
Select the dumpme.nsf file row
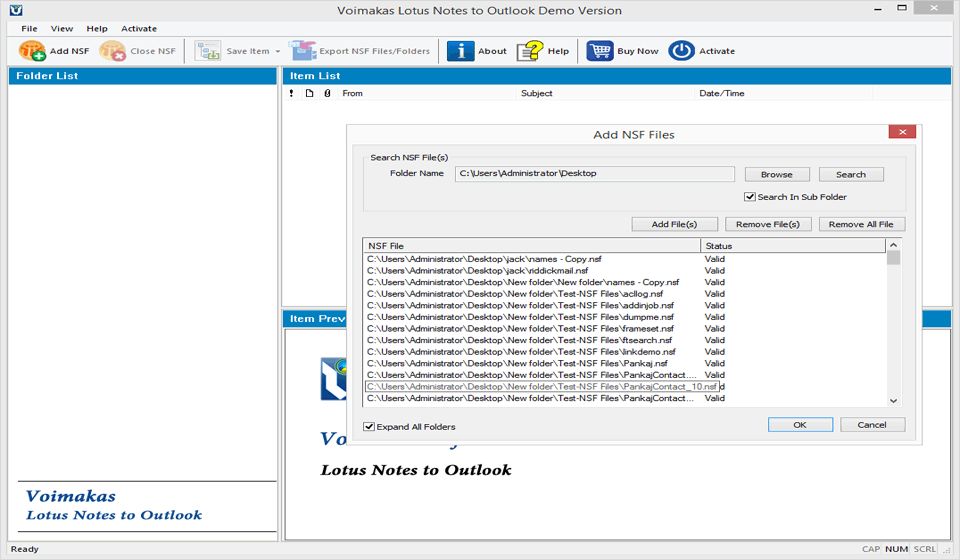point(624,317)
